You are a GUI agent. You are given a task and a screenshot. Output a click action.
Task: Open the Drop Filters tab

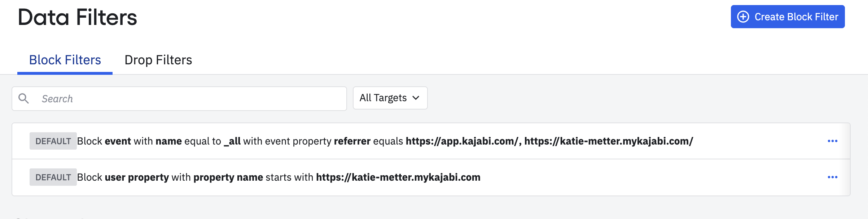tap(158, 60)
